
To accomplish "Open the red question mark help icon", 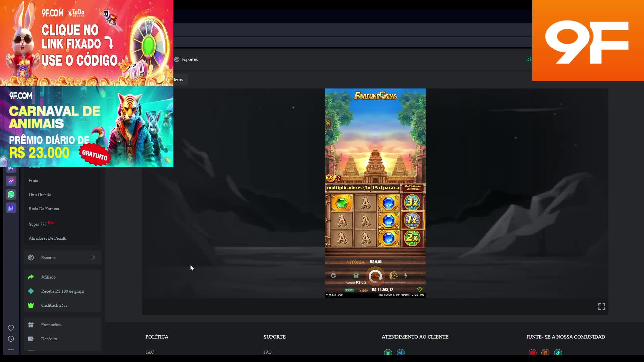I will (339, 178).
